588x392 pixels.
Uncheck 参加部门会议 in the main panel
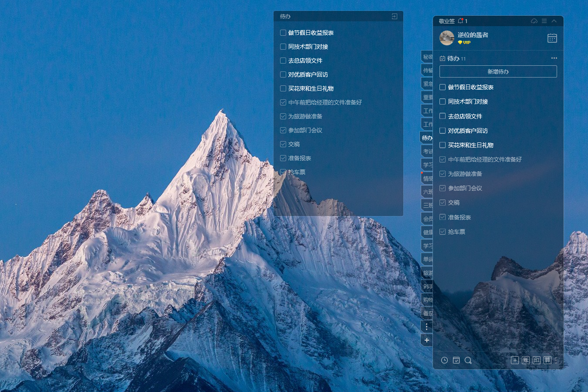443,188
